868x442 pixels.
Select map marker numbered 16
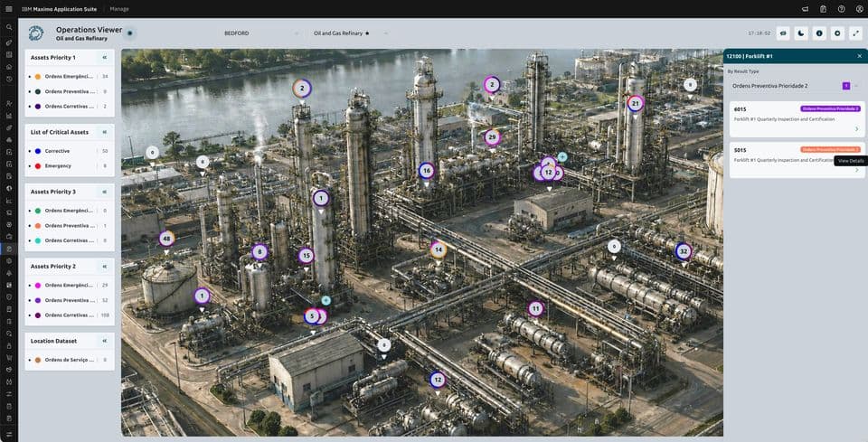pyautogui.click(x=426, y=171)
